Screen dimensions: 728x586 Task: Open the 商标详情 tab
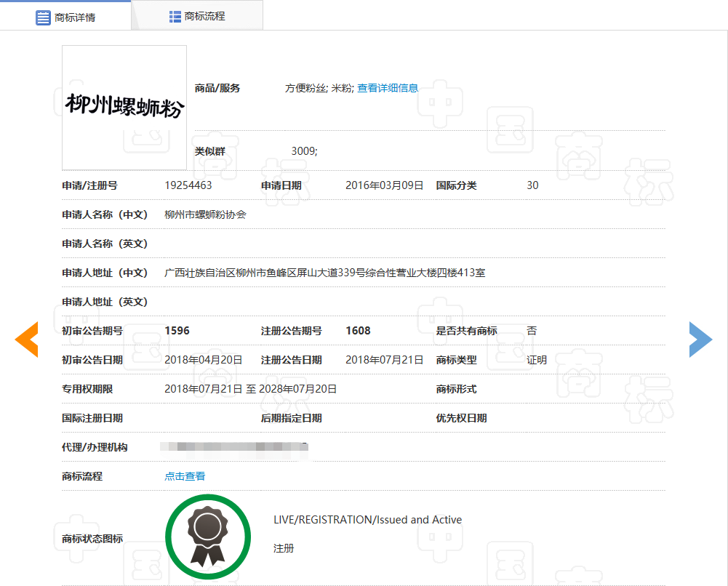(65, 17)
